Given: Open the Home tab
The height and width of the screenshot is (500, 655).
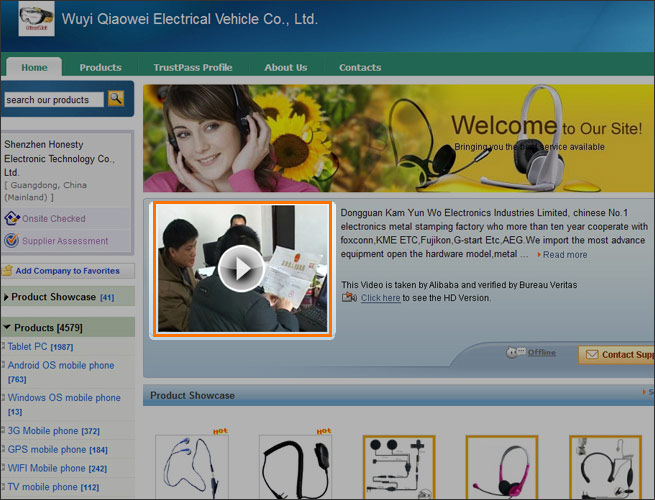Looking at the screenshot, I should tap(34, 67).
